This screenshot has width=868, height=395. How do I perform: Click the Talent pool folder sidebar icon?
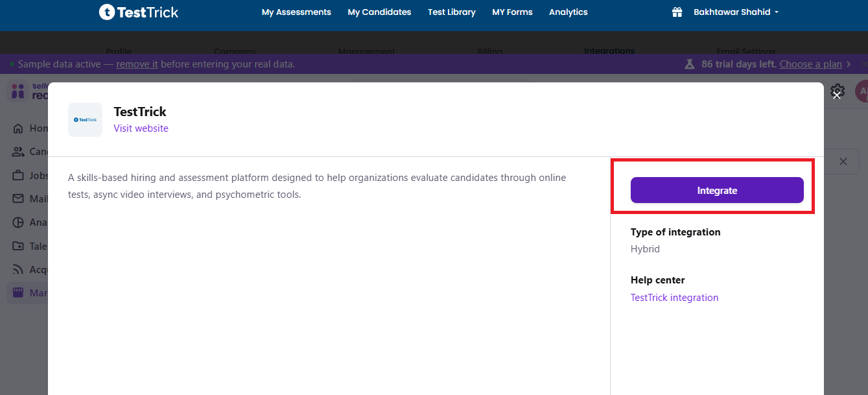pos(18,246)
